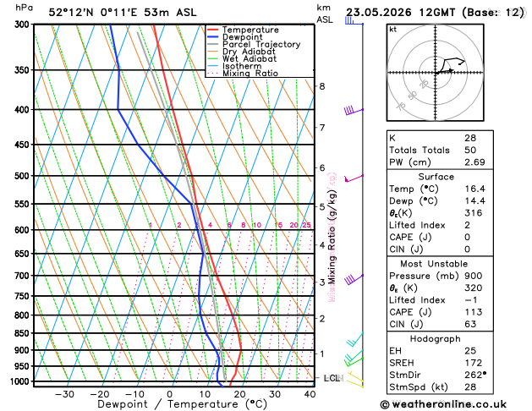
Task: Click the Most Unstable theta-e value 320
Action: [474, 288]
